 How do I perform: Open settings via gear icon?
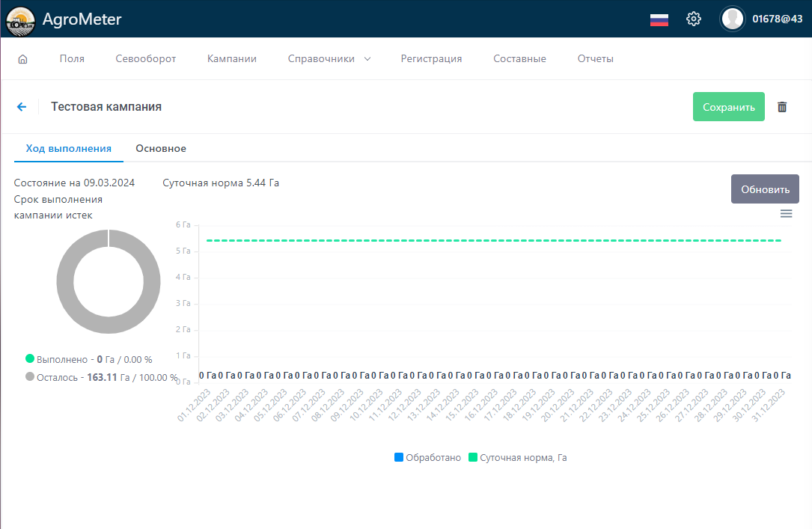coord(694,19)
